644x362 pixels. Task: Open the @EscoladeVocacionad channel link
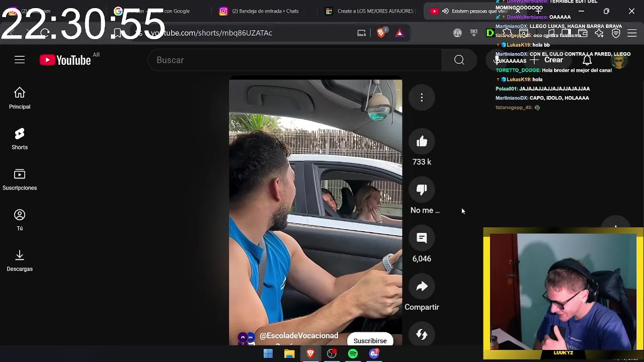point(299,336)
